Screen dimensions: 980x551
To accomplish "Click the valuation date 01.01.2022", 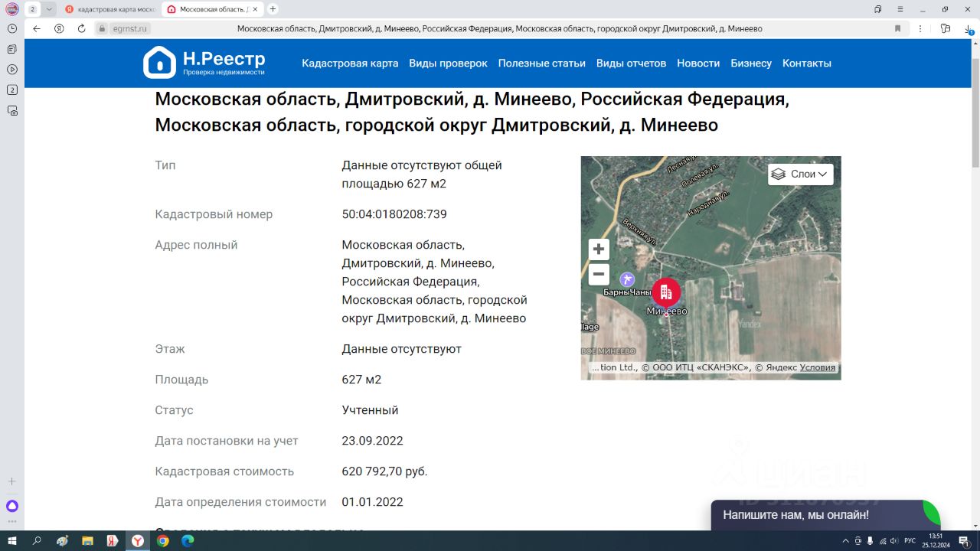I will [372, 502].
